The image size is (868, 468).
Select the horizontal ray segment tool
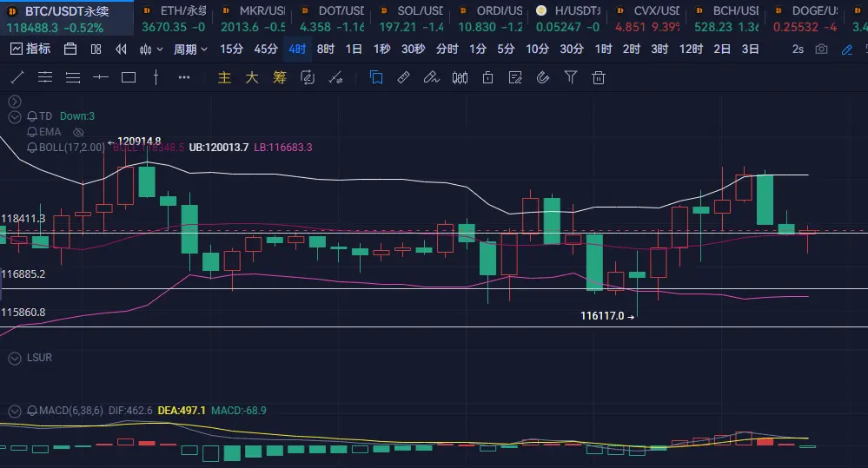tap(101, 77)
